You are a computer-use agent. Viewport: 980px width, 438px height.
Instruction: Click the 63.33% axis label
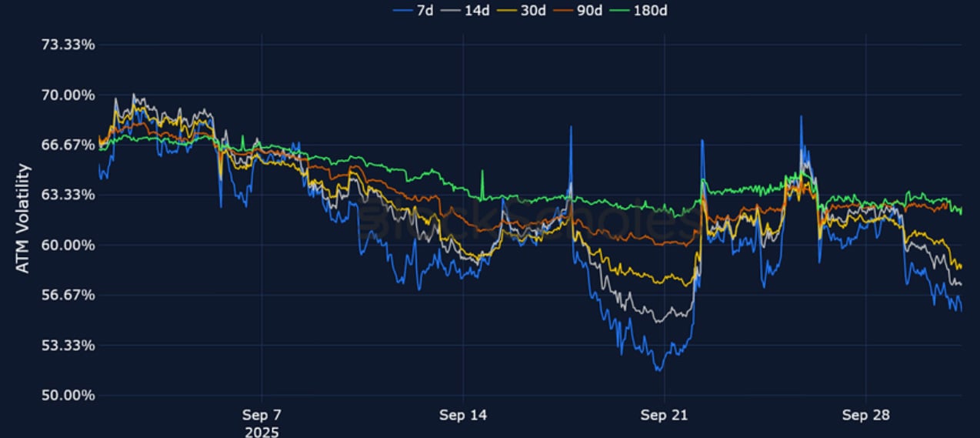click(67, 195)
